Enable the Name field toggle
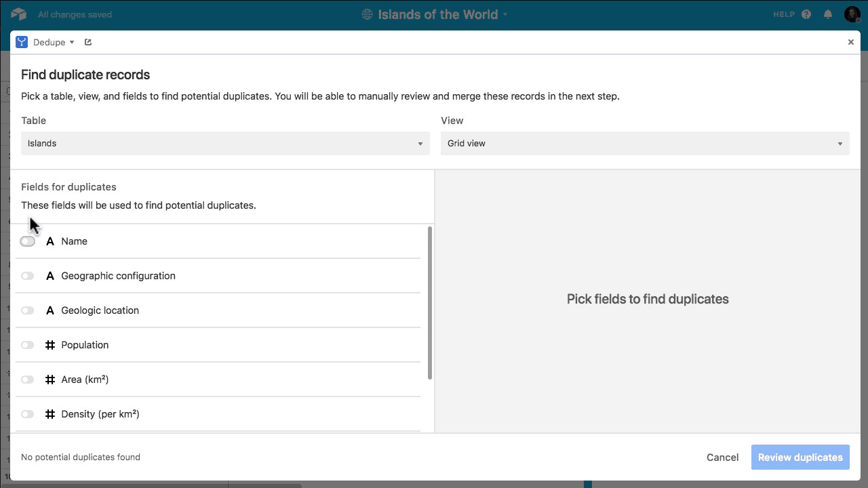 (x=27, y=241)
